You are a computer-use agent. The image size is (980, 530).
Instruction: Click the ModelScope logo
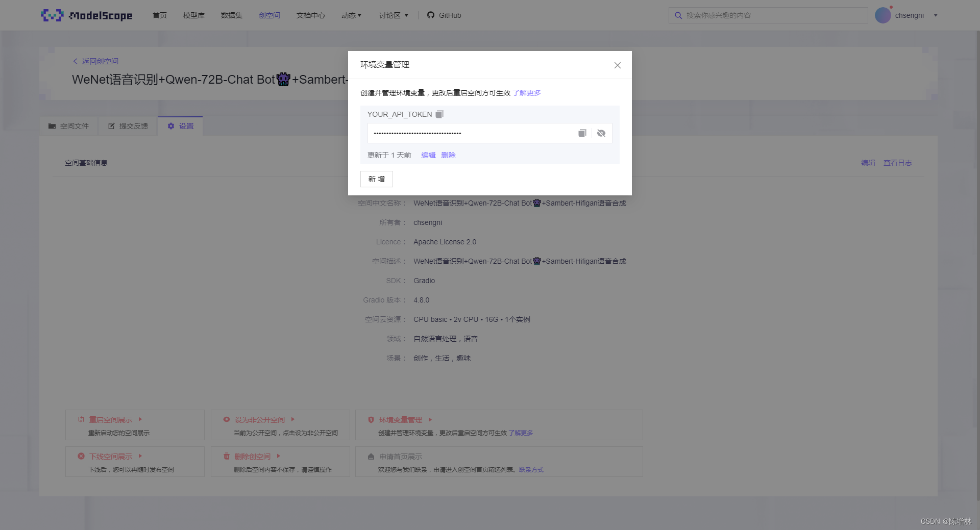(87, 15)
